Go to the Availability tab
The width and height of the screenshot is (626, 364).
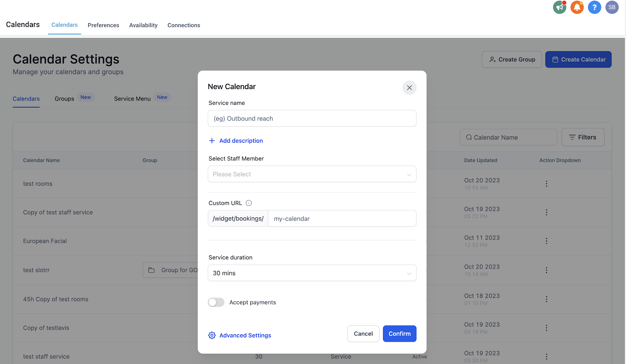click(143, 25)
